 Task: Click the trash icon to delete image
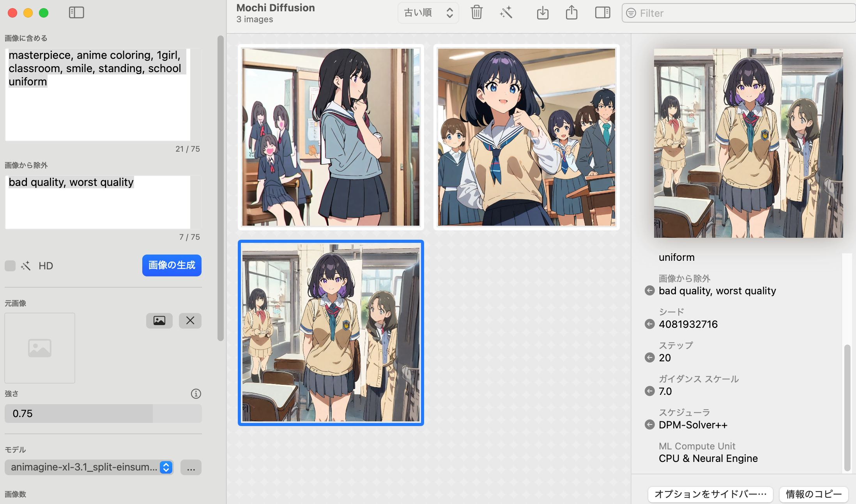tap(476, 12)
